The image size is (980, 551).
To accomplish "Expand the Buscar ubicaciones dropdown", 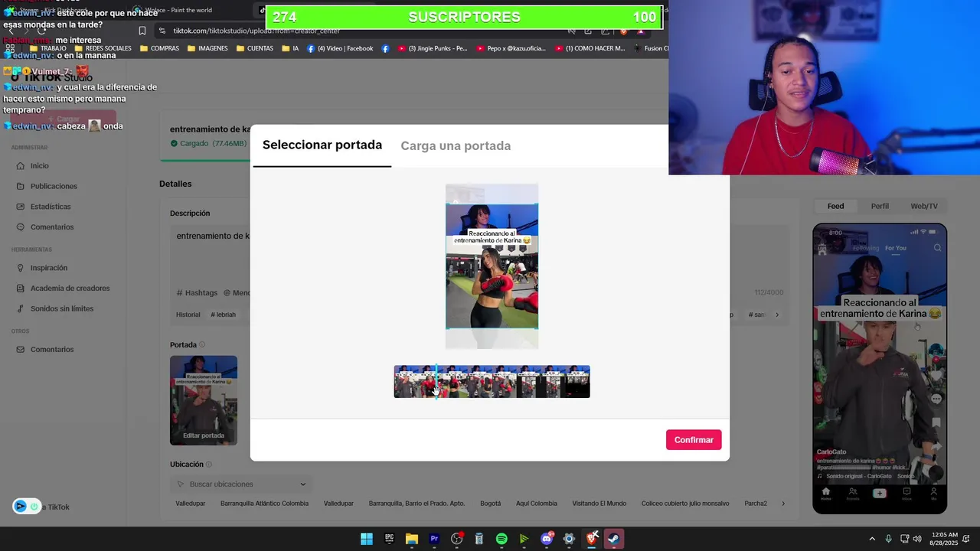I will [302, 484].
